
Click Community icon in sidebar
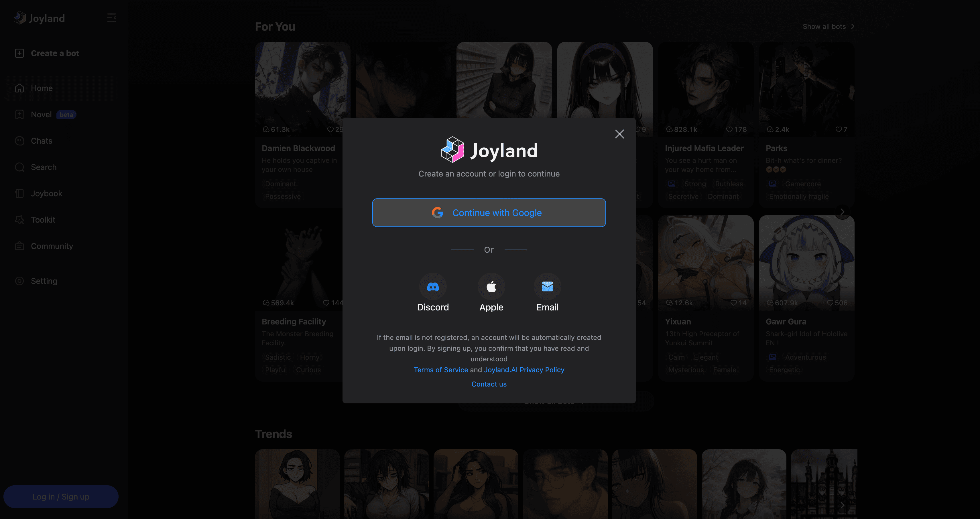coord(19,246)
